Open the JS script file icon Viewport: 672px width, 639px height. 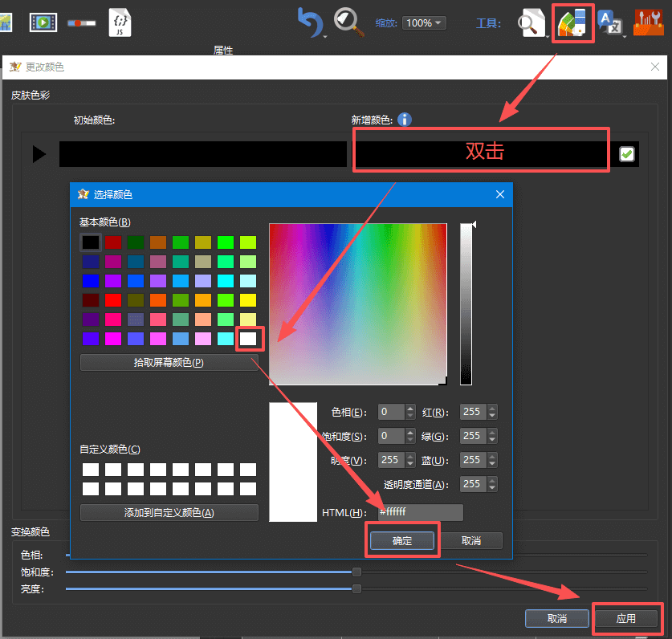tap(120, 22)
